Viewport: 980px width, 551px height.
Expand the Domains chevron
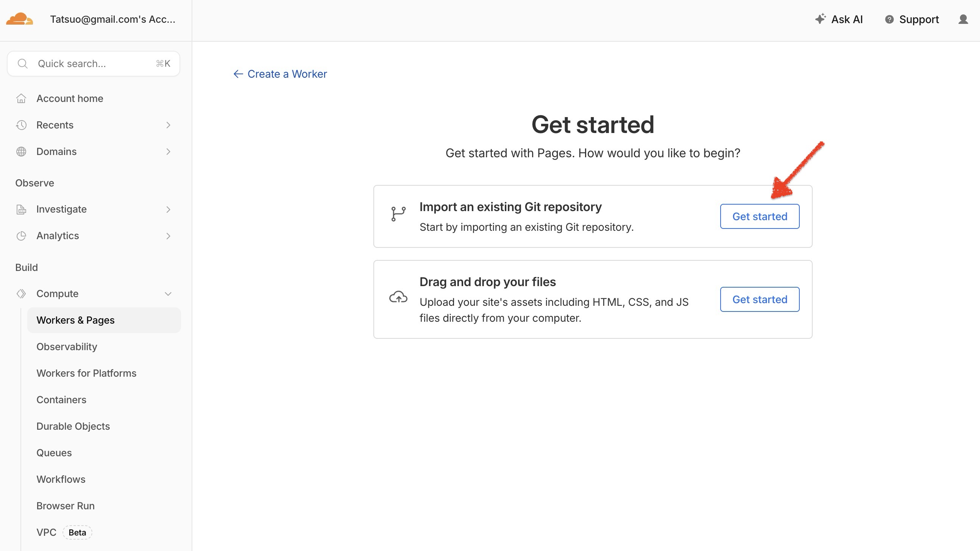click(x=168, y=152)
